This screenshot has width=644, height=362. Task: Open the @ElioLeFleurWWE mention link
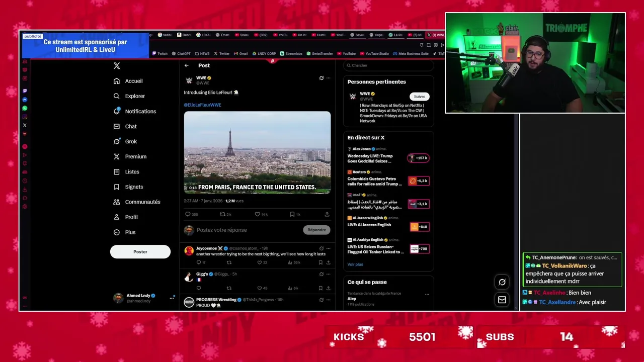point(202,105)
